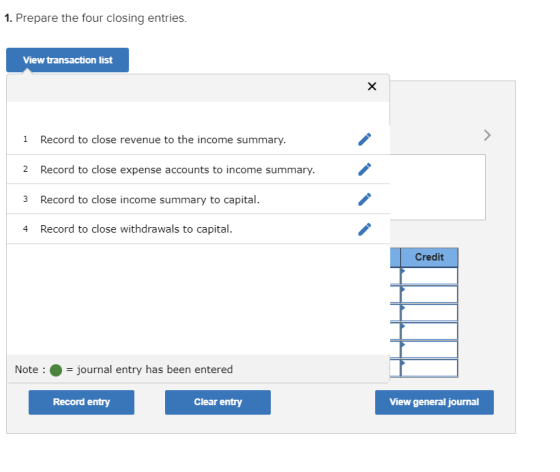Click the last Credit input cell
The height and width of the screenshot is (472, 560).
coord(429,368)
